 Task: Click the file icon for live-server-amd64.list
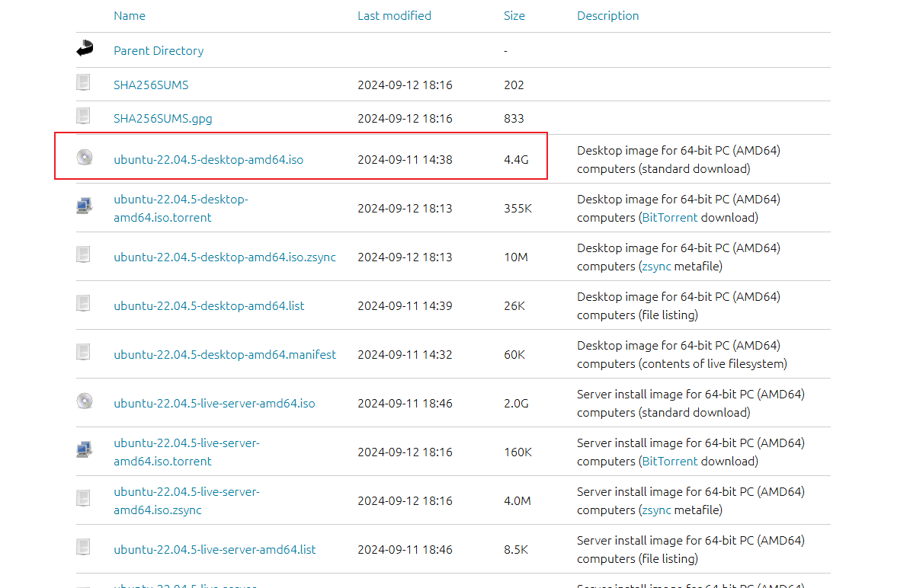coord(84,547)
